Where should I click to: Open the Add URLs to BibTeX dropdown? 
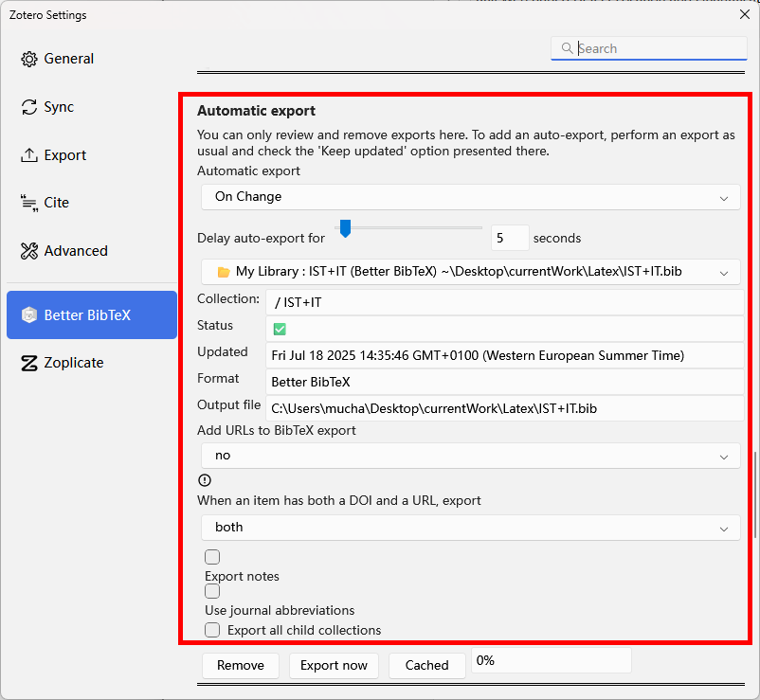[x=470, y=455]
